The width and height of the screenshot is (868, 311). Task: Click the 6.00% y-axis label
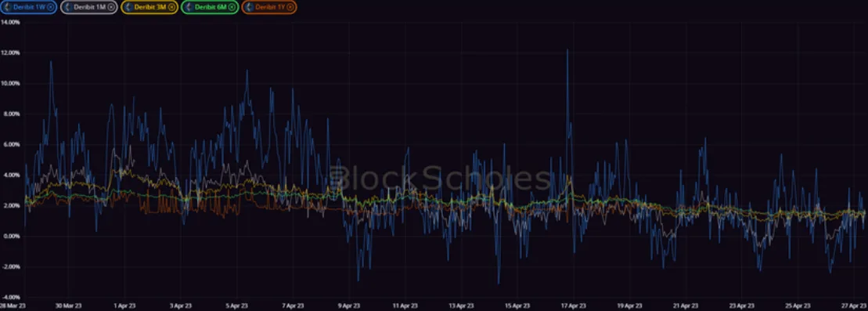click(11, 144)
